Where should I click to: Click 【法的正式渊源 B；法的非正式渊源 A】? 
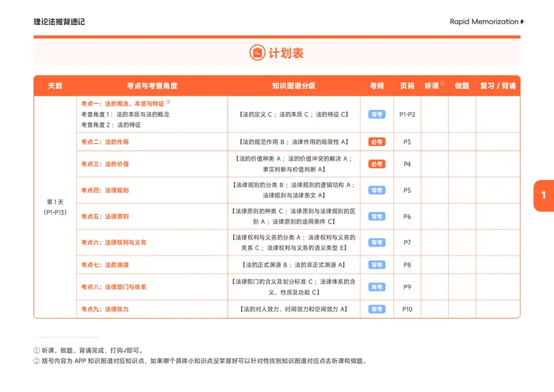pos(294,265)
